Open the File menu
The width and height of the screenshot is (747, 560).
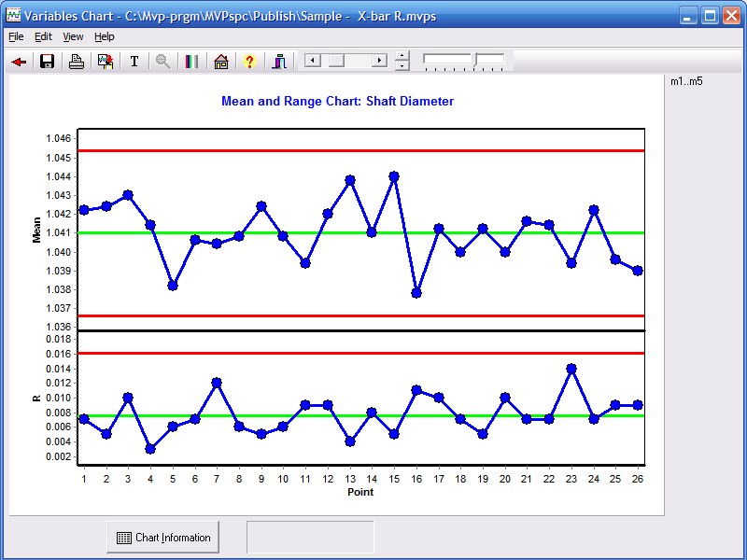pos(16,36)
